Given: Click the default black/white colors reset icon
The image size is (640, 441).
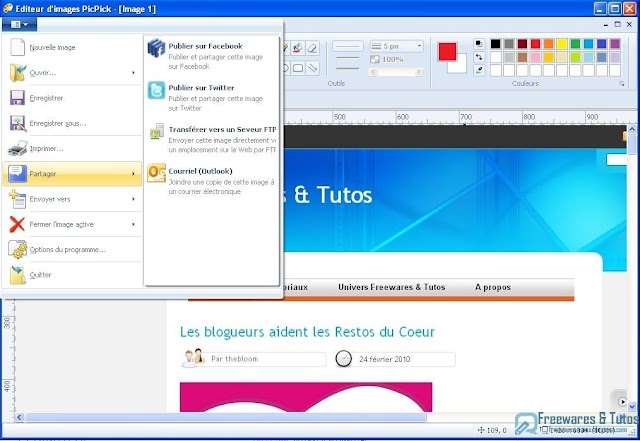Looking at the screenshot, I should (x=479, y=43).
